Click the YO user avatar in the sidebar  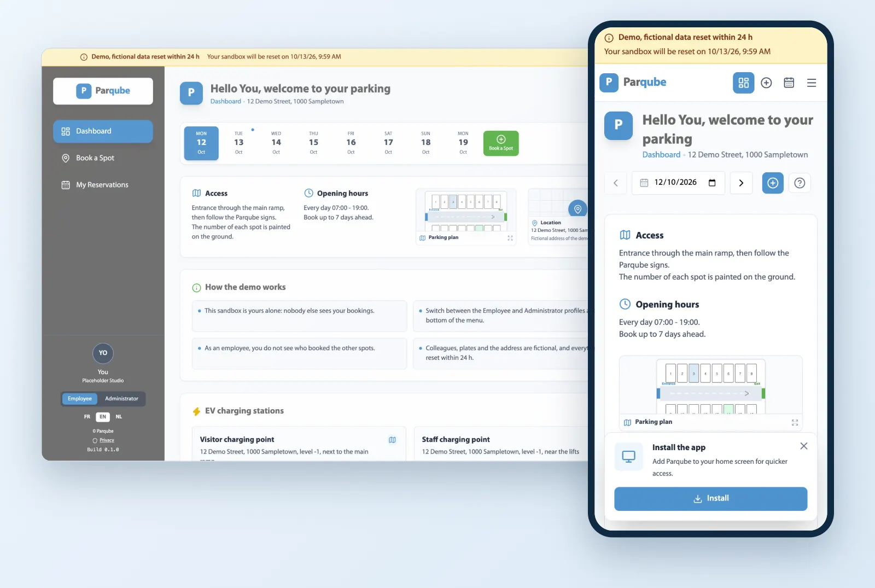(x=103, y=353)
